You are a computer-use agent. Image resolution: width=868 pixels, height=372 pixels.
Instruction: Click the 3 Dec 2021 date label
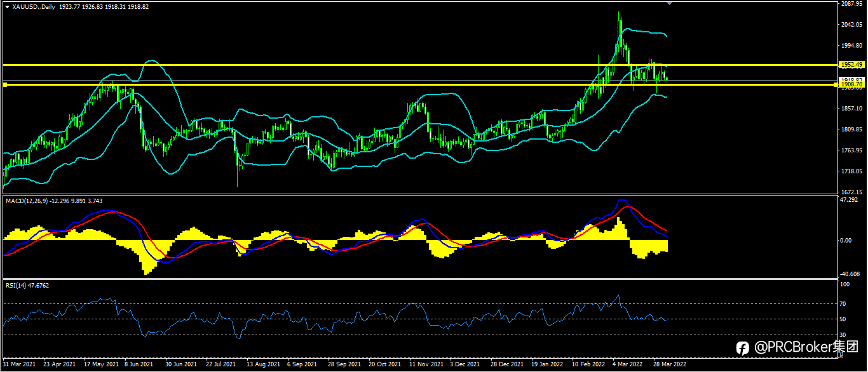[x=465, y=365]
